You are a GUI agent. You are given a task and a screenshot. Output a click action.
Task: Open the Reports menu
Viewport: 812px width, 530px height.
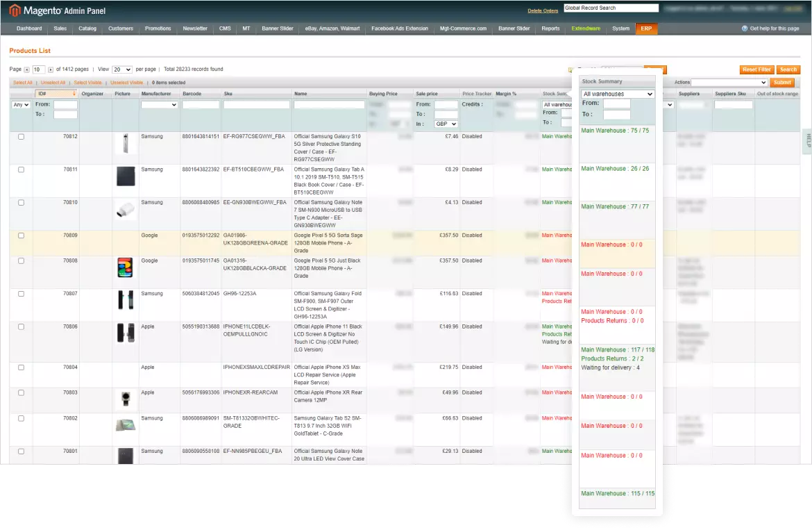[x=550, y=28]
